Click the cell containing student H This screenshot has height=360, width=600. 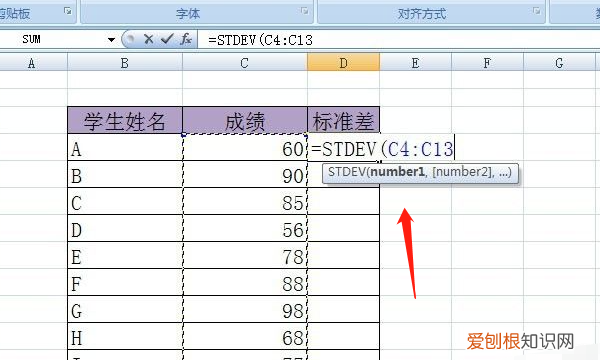tap(125, 336)
